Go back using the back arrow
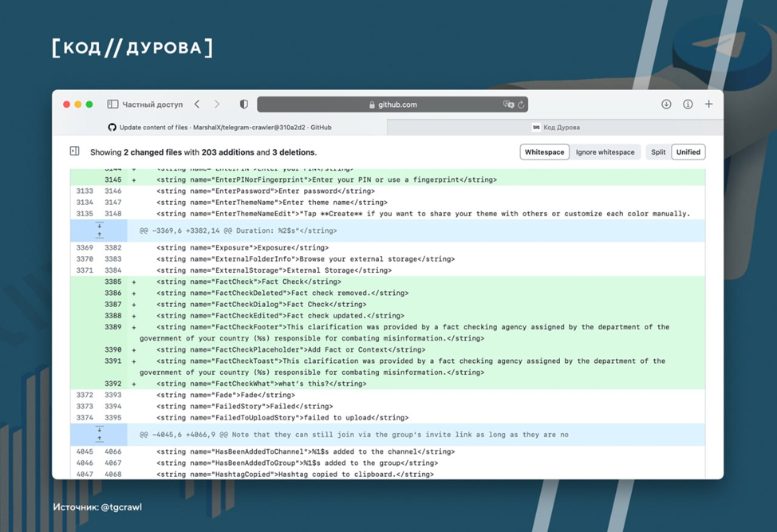 (x=198, y=104)
